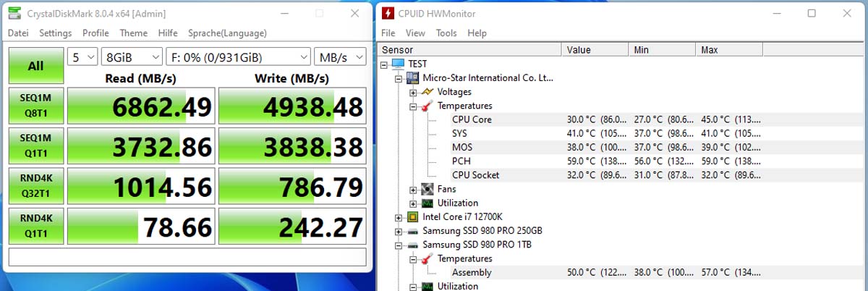
Task: Collapse the Temperatures node under Micro-Star
Action: point(413,106)
